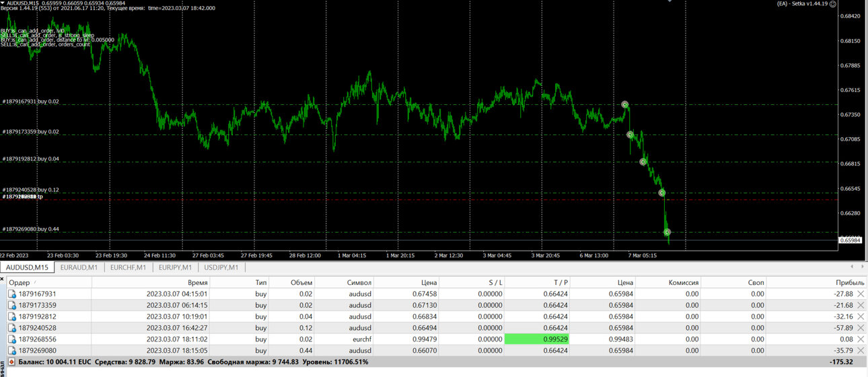Select the trade entry marker at 0.67458 line
The image size is (868, 377).
coord(625,104)
